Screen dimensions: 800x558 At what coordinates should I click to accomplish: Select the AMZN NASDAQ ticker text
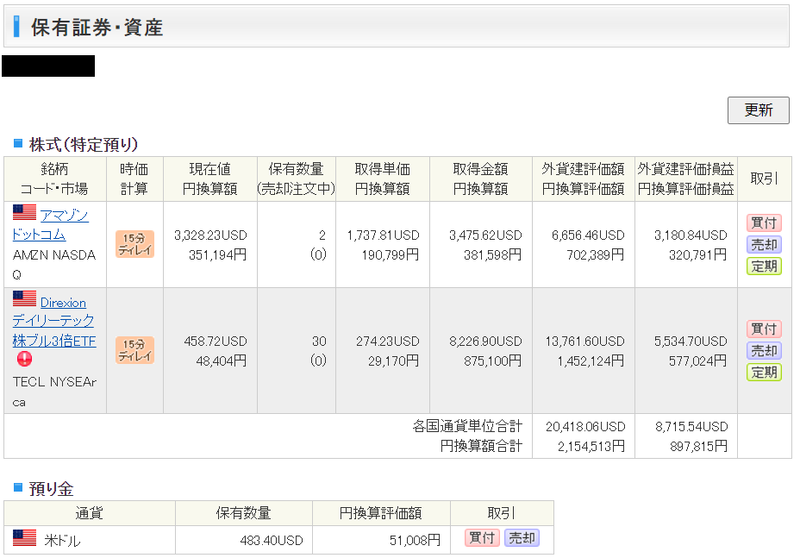[x=54, y=265]
